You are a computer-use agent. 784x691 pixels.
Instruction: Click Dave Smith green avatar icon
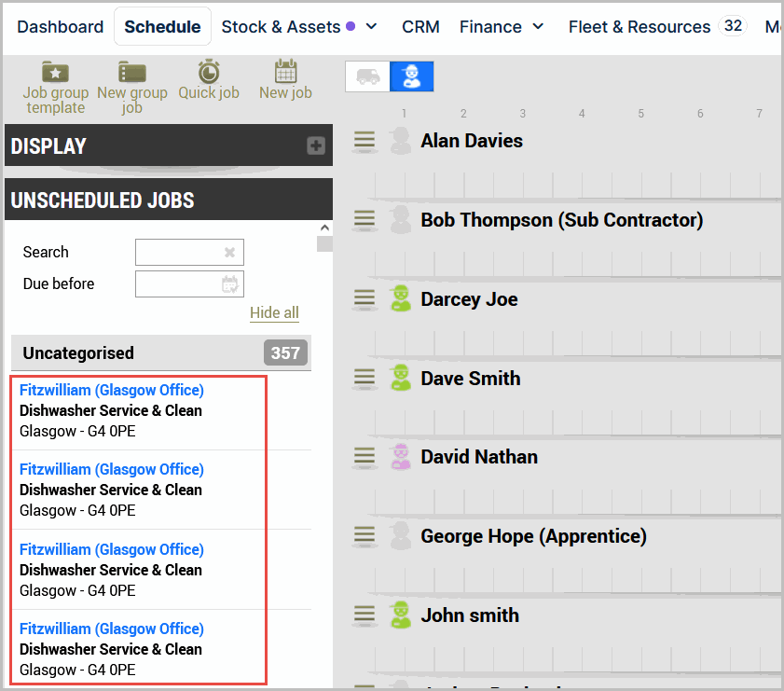401,378
